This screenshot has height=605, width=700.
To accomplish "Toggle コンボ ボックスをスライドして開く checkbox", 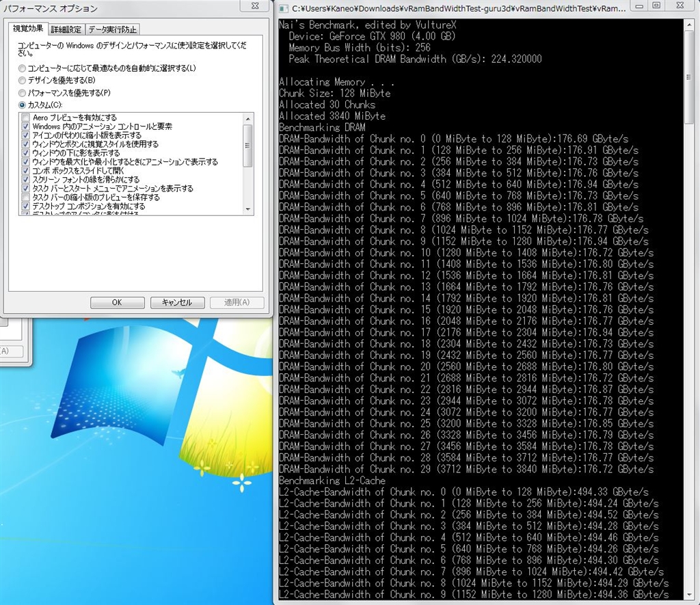I will (25, 170).
